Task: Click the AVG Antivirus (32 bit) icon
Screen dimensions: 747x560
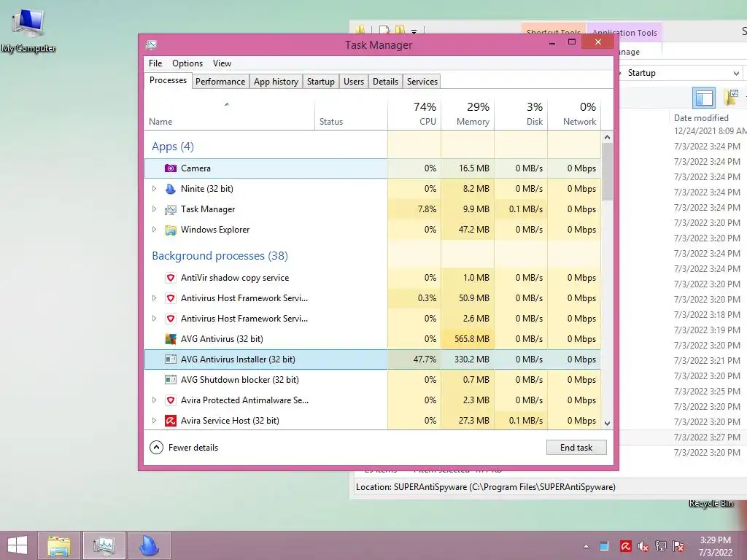Action: point(171,338)
